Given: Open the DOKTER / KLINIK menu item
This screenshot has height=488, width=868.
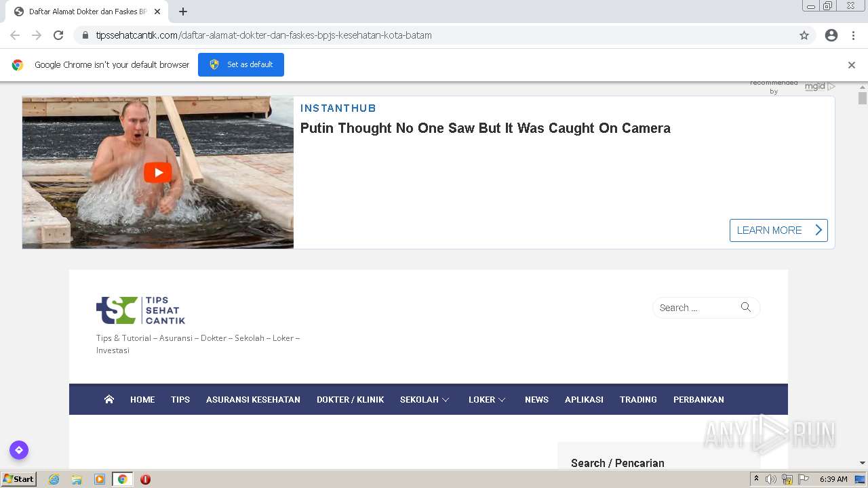Looking at the screenshot, I should pos(350,400).
